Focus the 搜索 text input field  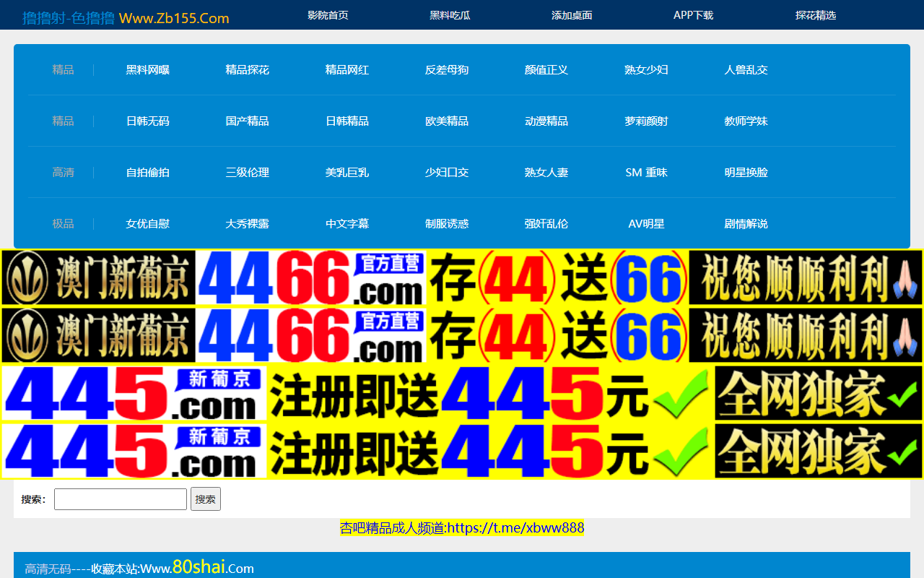pyautogui.click(x=121, y=499)
